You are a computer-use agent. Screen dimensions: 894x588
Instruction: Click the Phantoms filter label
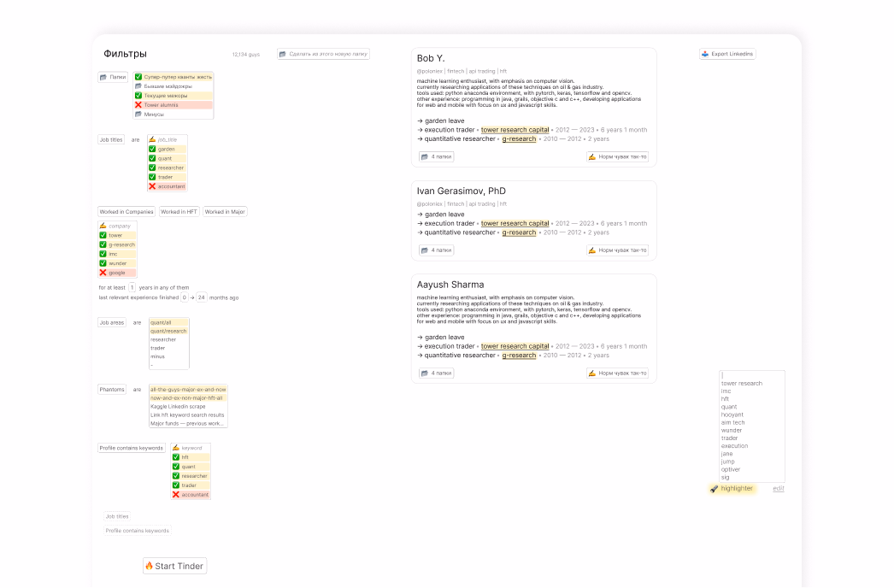tap(112, 390)
